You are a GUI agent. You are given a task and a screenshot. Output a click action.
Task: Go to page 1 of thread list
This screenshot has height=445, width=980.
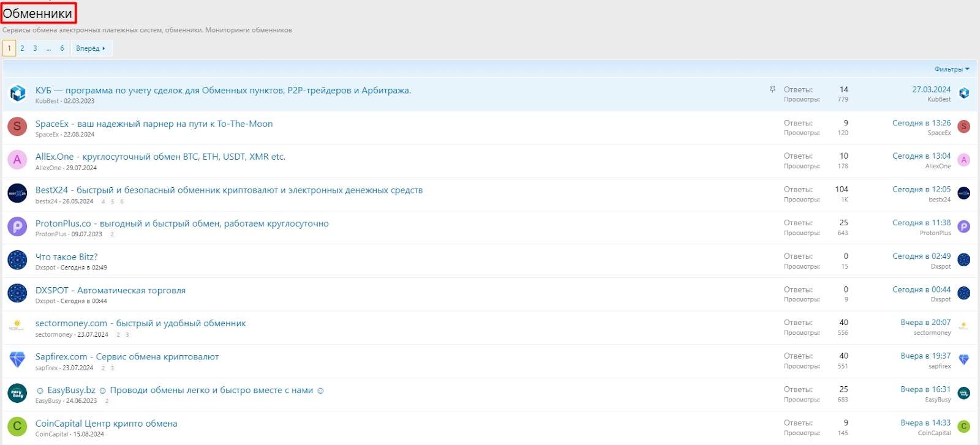tap(9, 48)
